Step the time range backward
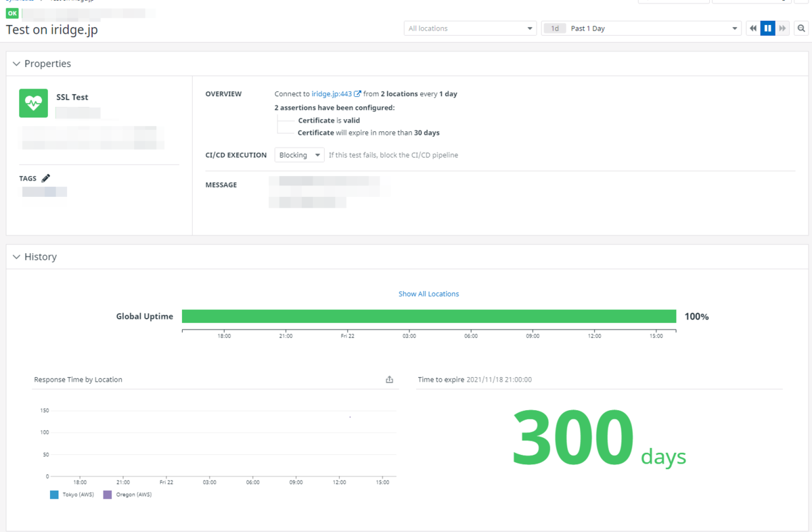 coord(752,28)
